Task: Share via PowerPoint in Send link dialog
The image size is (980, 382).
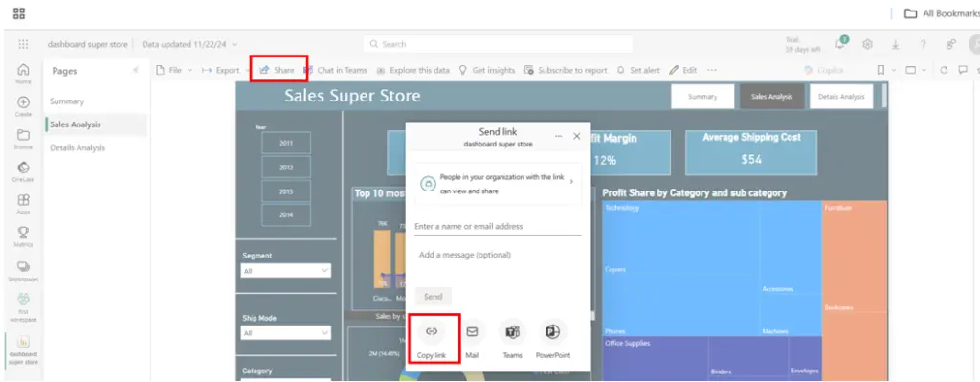Action: (553, 340)
